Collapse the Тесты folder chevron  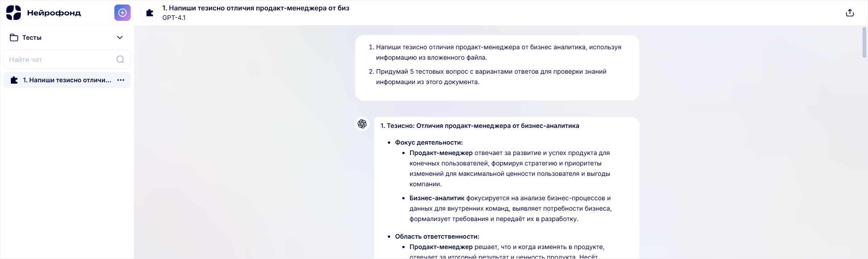[x=120, y=38]
